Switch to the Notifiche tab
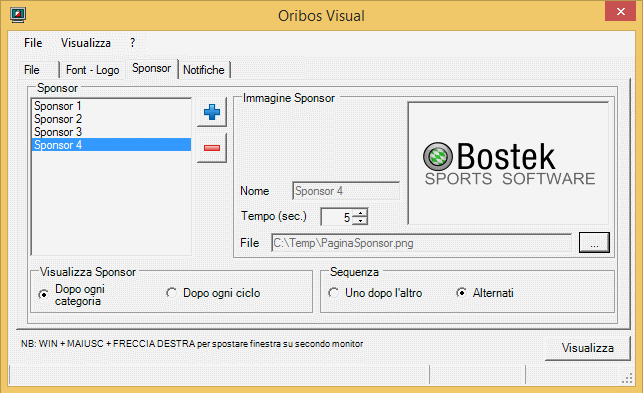The image size is (643, 393). 204,70
